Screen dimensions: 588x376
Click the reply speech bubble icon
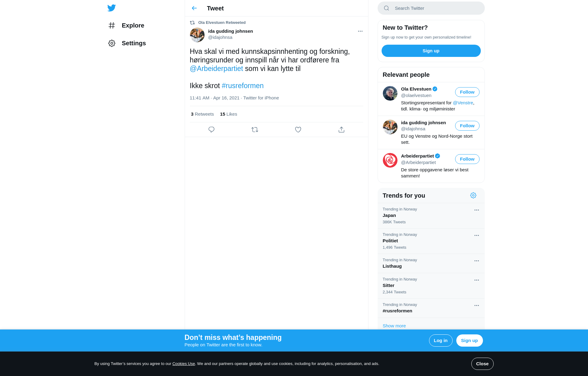[211, 130]
